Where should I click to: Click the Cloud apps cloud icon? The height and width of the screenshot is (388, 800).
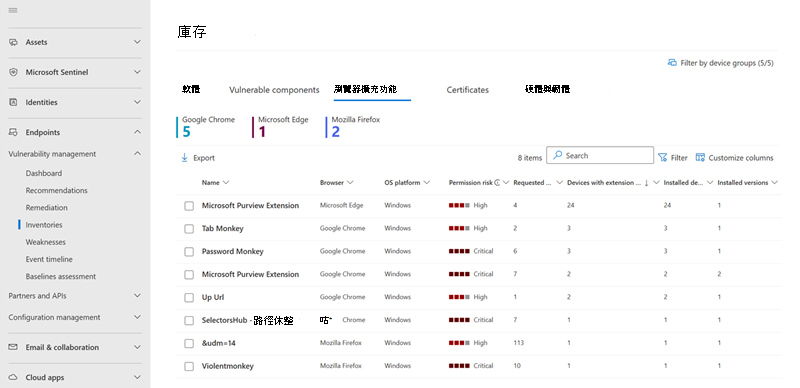click(x=13, y=377)
